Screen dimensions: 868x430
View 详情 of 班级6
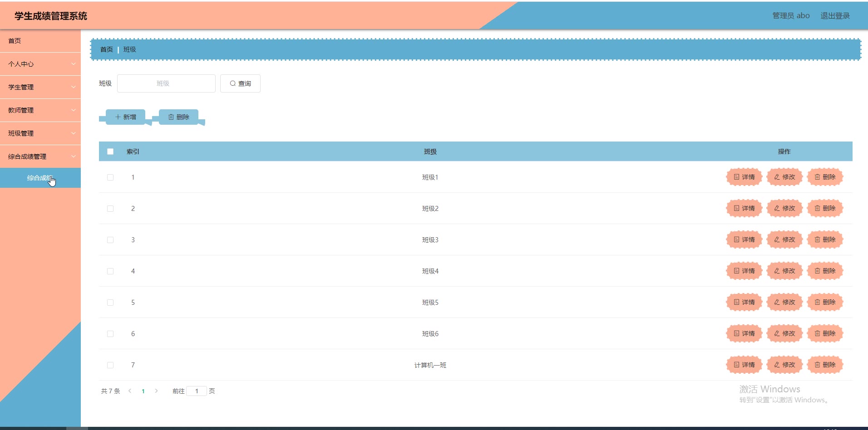(744, 333)
